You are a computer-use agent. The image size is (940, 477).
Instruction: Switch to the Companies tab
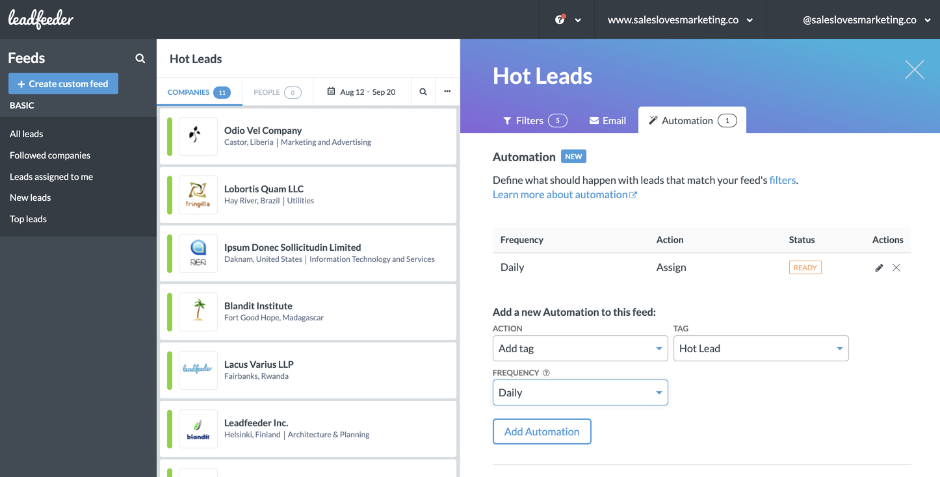(x=199, y=92)
